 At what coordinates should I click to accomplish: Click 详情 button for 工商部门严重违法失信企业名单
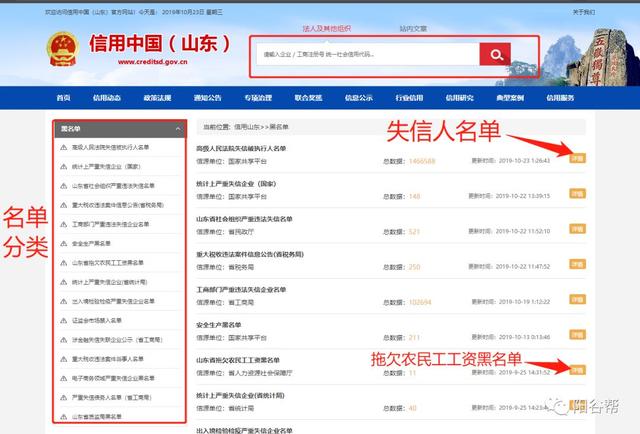point(578,300)
